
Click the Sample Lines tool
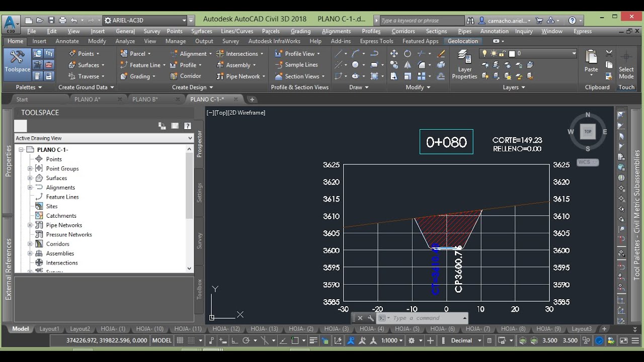pos(296,65)
